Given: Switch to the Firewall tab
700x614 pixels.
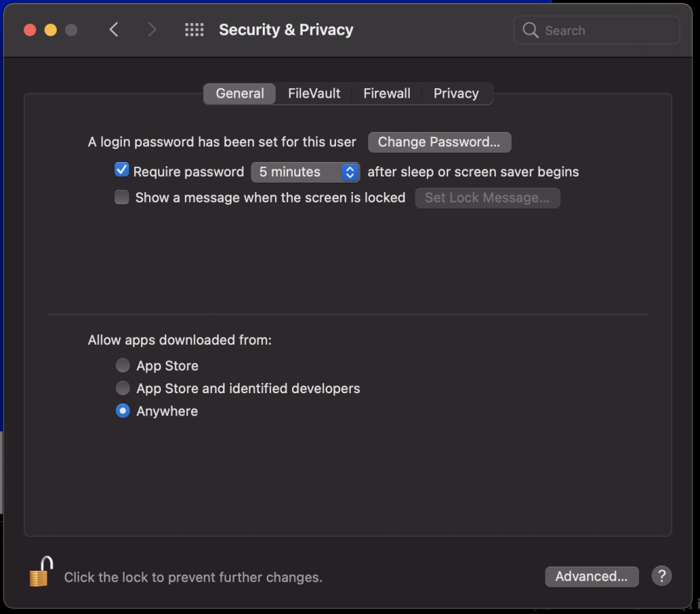Looking at the screenshot, I should pos(387,94).
